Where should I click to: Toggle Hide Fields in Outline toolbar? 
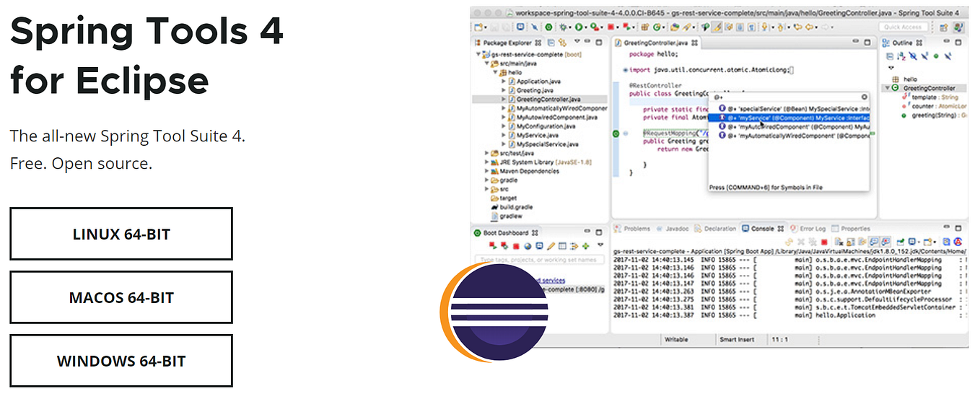tap(913, 56)
